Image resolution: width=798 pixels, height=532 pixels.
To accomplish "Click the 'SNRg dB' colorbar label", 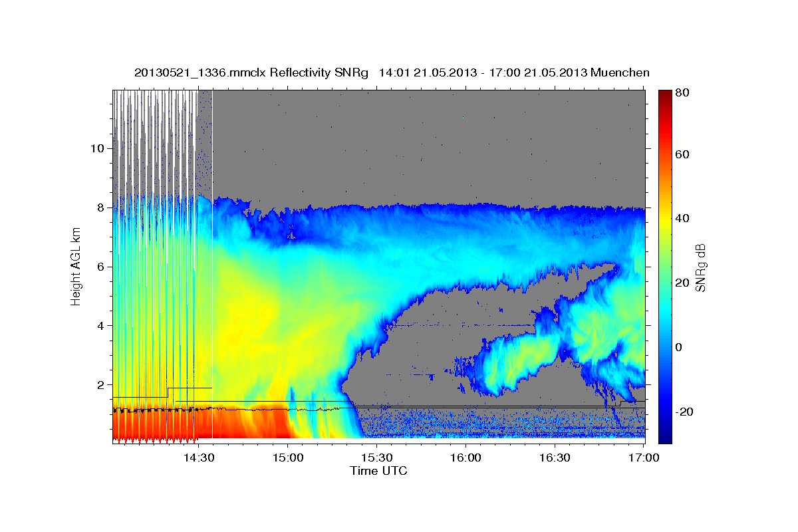I will [701, 267].
